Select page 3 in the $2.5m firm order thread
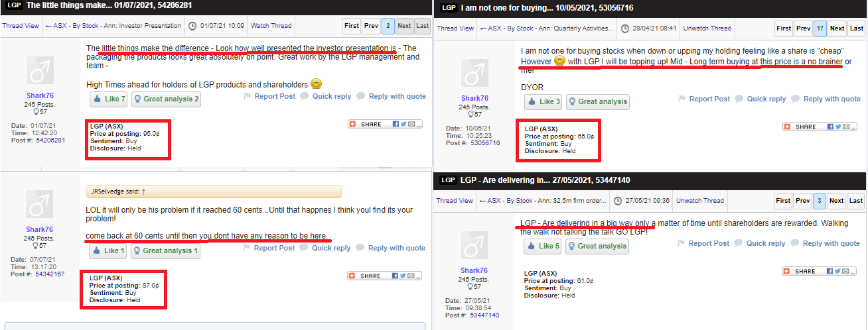The width and height of the screenshot is (868, 330). coord(821,201)
